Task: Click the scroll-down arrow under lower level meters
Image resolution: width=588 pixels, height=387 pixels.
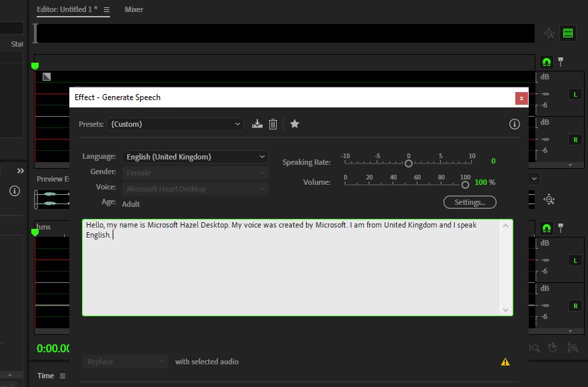Action: coord(570,332)
